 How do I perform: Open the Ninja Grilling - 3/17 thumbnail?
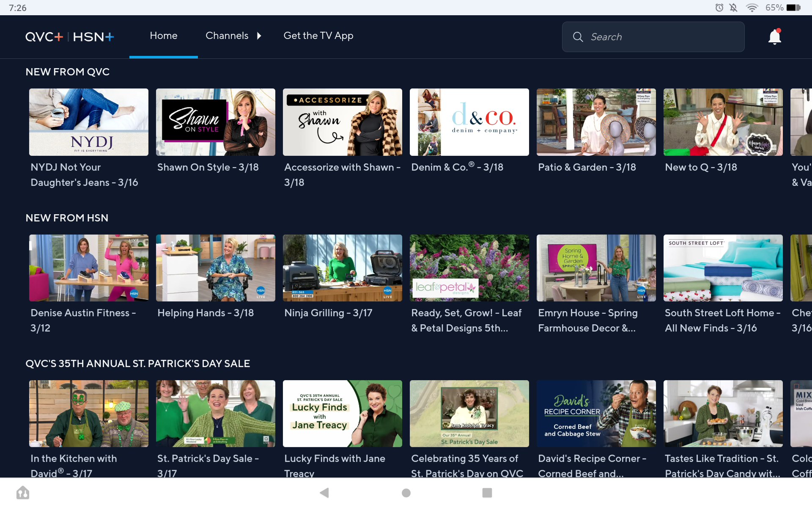click(342, 268)
